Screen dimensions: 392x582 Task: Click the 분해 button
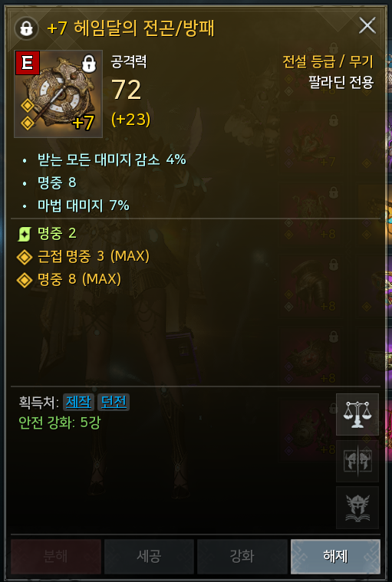(56, 557)
